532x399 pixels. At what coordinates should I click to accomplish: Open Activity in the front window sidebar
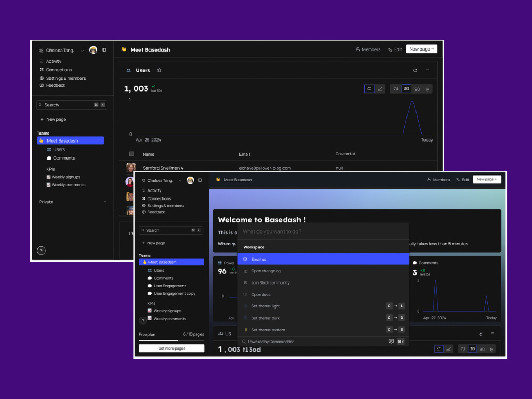(x=151, y=190)
